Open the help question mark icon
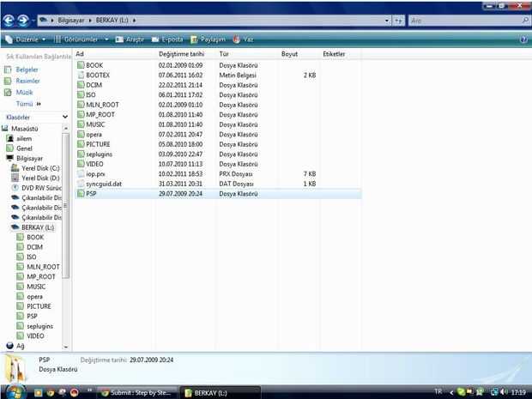The width and height of the screenshot is (532, 399). (x=524, y=39)
